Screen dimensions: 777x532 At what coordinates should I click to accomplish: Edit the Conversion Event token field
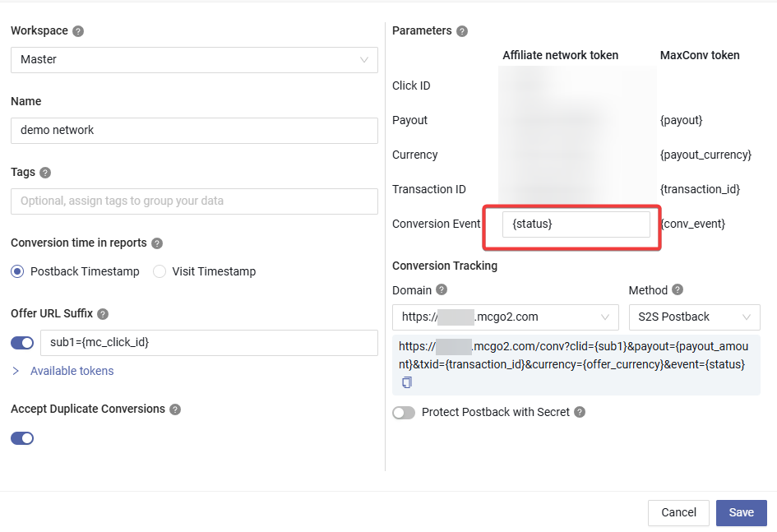(x=576, y=223)
